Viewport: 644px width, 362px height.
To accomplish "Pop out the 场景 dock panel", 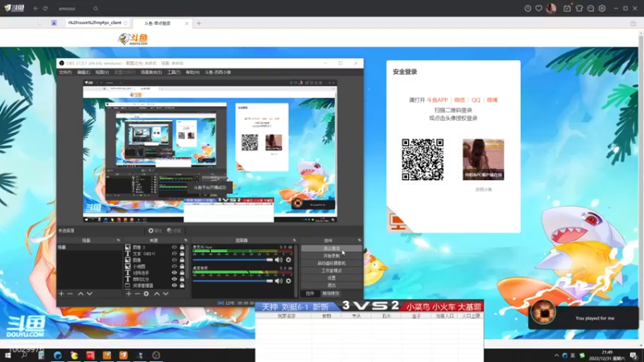I will tap(118, 240).
